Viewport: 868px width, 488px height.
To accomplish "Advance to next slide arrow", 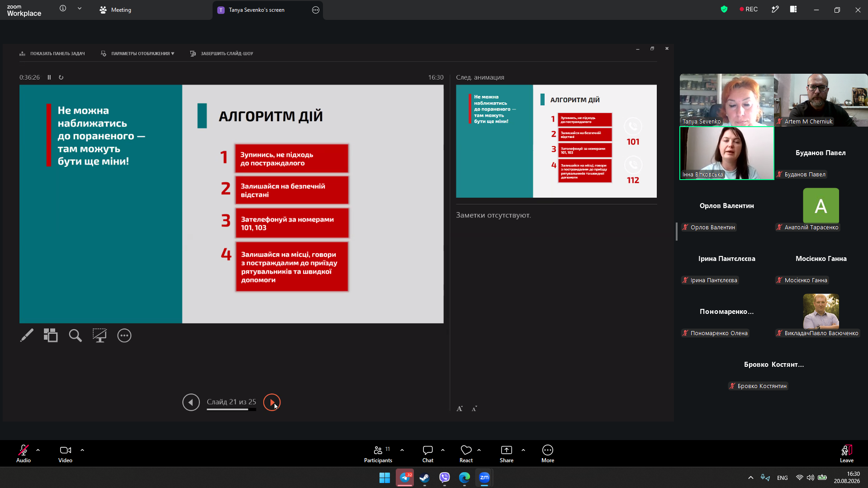I will coord(272,402).
